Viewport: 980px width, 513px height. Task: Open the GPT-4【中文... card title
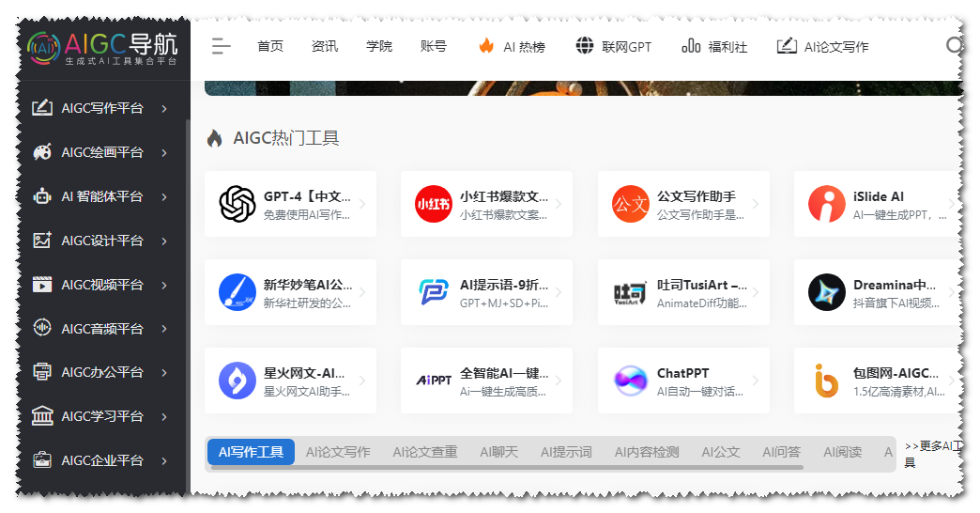point(307,196)
